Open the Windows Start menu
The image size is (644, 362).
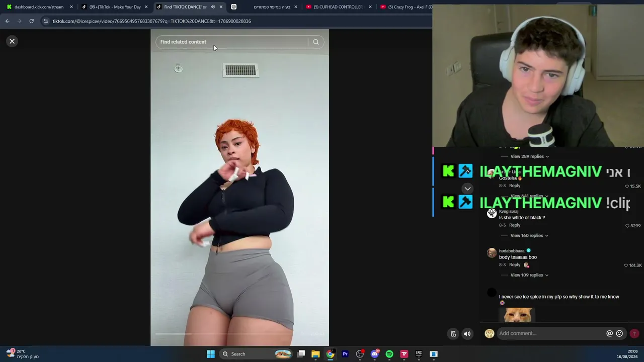(211, 354)
